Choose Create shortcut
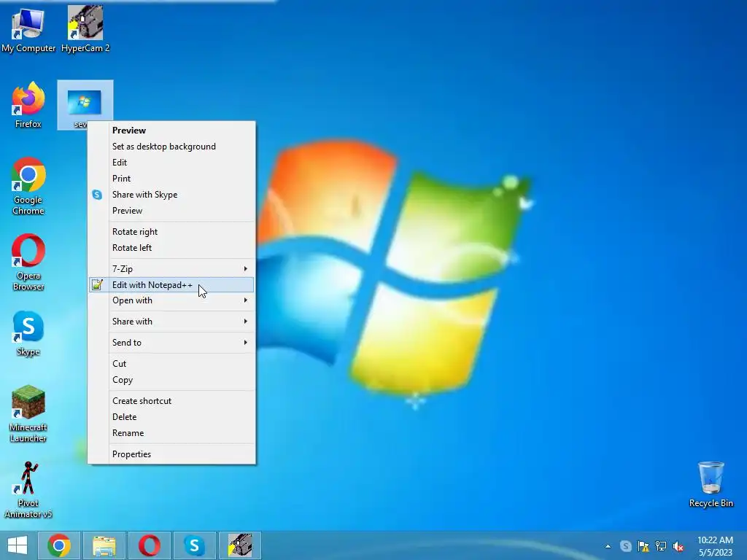The image size is (747, 560). click(x=171, y=401)
